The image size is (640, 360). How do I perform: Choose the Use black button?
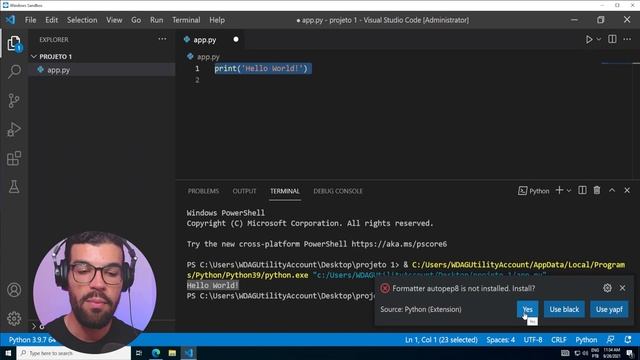pyautogui.click(x=564, y=309)
